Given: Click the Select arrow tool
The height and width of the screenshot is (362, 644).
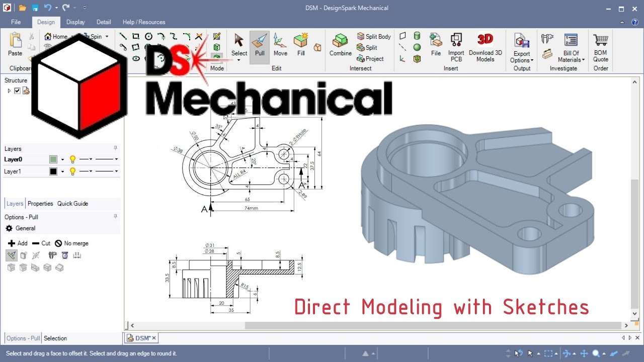Looking at the screenshot, I should click(239, 44).
